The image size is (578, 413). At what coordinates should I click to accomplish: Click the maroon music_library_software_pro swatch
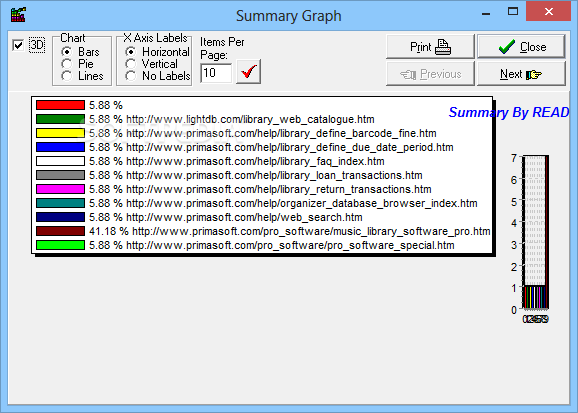(60, 231)
